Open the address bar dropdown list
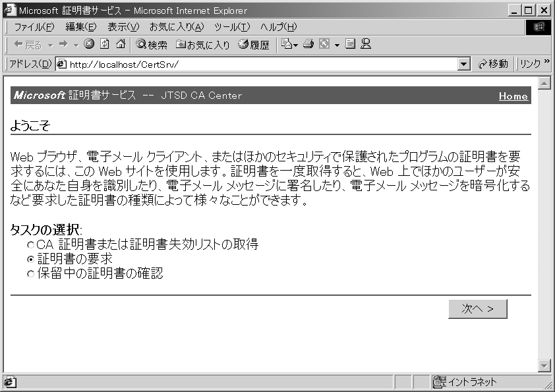555x392 pixels. coord(463,65)
